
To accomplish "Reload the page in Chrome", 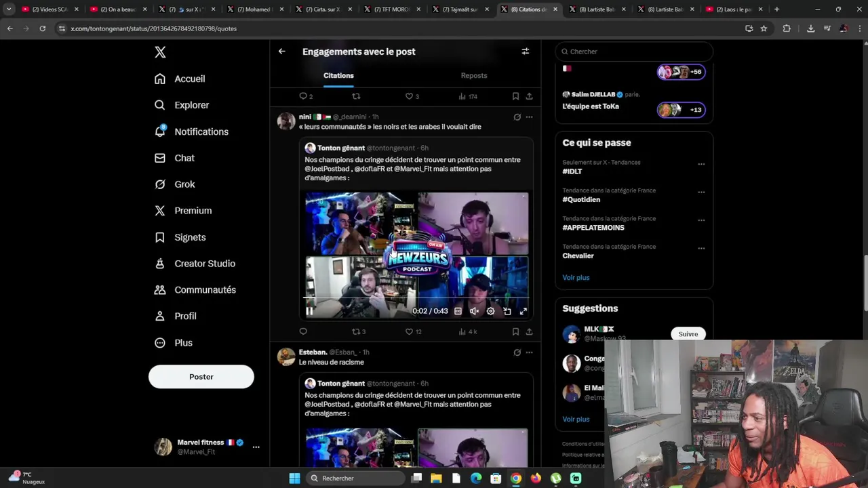I will point(42,28).
